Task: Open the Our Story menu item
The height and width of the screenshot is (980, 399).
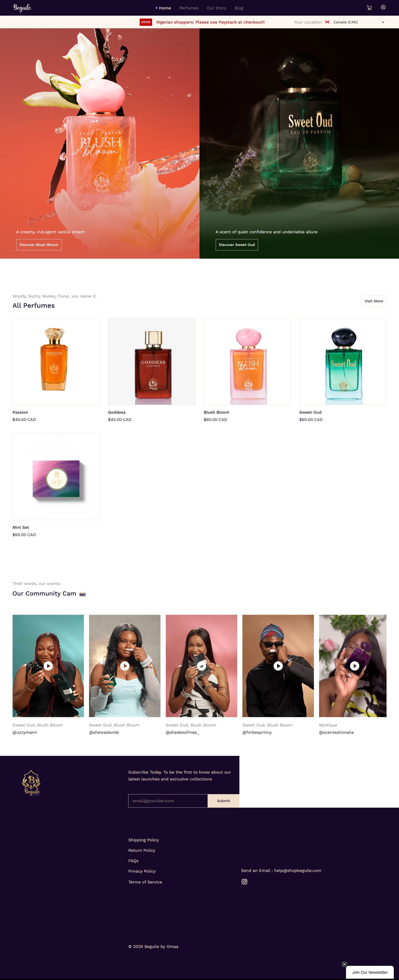Action: 217,8
